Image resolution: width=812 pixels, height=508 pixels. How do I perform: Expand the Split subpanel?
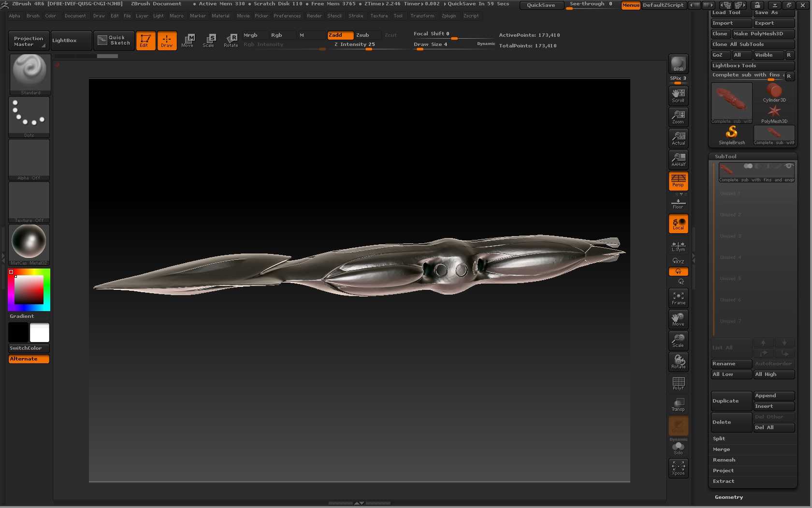[x=719, y=438]
